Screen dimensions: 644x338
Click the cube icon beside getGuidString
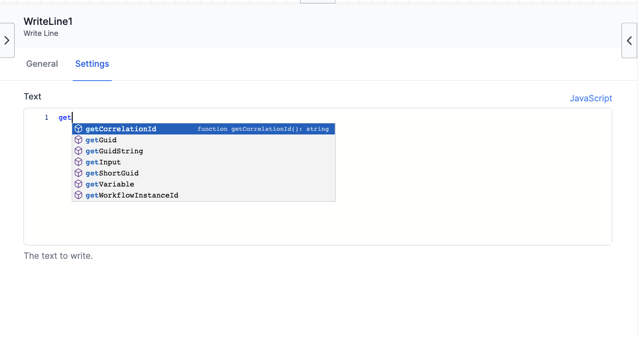click(x=78, y=151)
